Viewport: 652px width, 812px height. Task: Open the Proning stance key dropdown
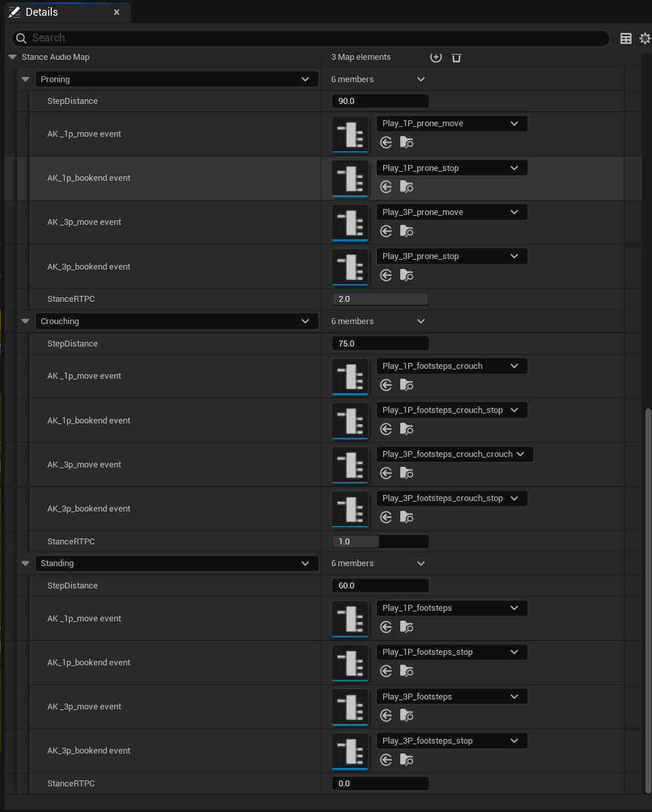pyautogui.click(x=177, y=80)
